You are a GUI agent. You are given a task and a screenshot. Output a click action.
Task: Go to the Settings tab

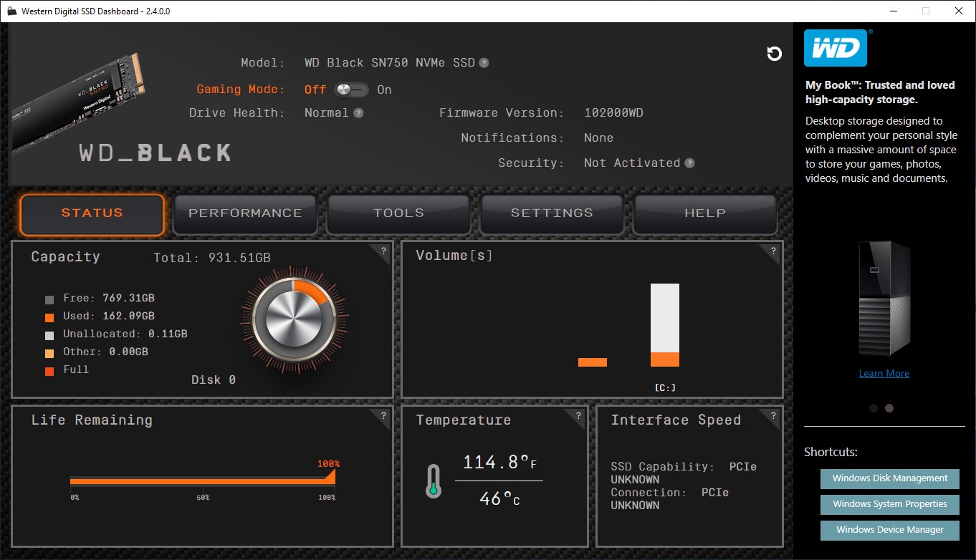coord(552,213)
